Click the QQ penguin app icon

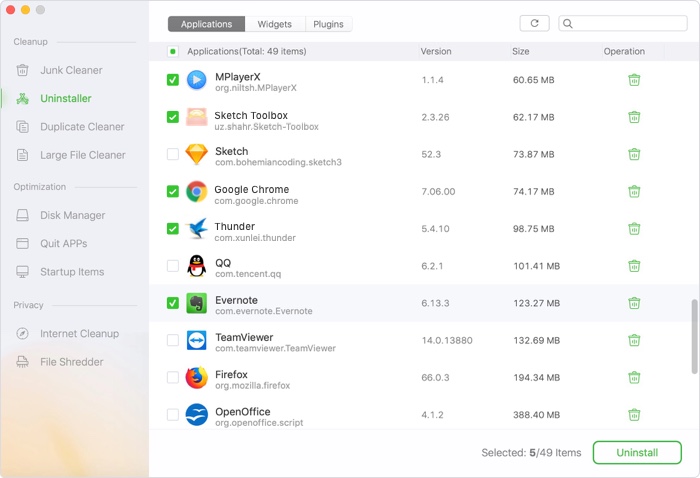196,266
